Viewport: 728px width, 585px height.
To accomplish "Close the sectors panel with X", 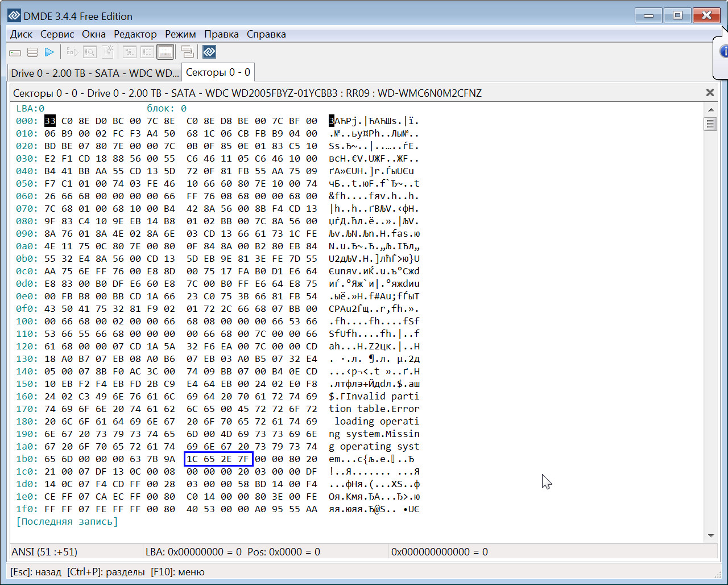I will 710,93.
